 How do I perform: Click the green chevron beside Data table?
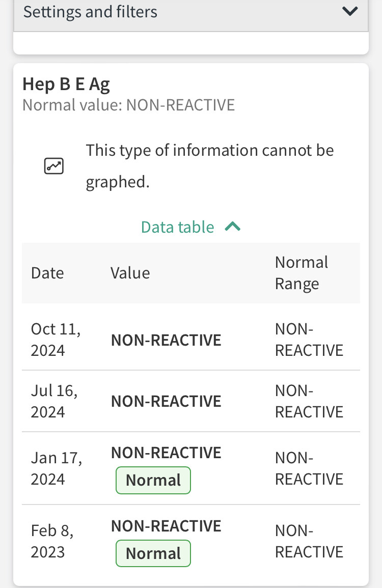pos(232,227)
